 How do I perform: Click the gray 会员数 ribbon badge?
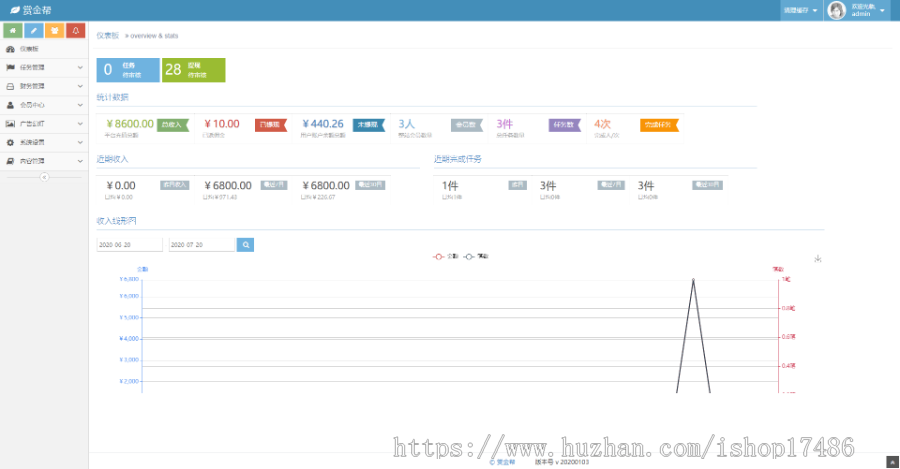click(x=467, y=125)
